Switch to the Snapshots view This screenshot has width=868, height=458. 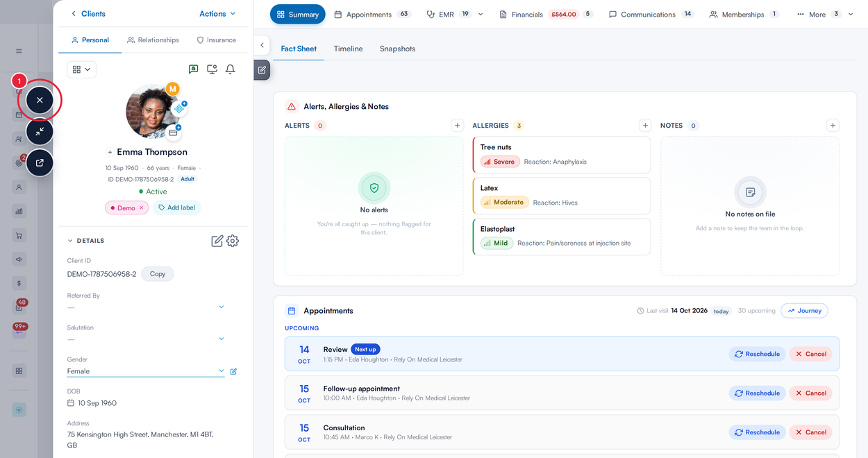pyautogui.click(x=397, y=49)
